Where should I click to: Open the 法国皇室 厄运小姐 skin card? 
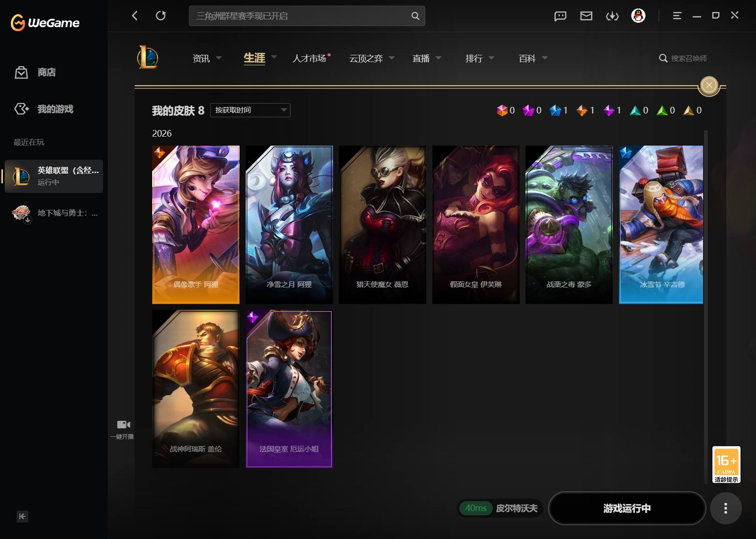pyautogui.click(x=289, y=389)
